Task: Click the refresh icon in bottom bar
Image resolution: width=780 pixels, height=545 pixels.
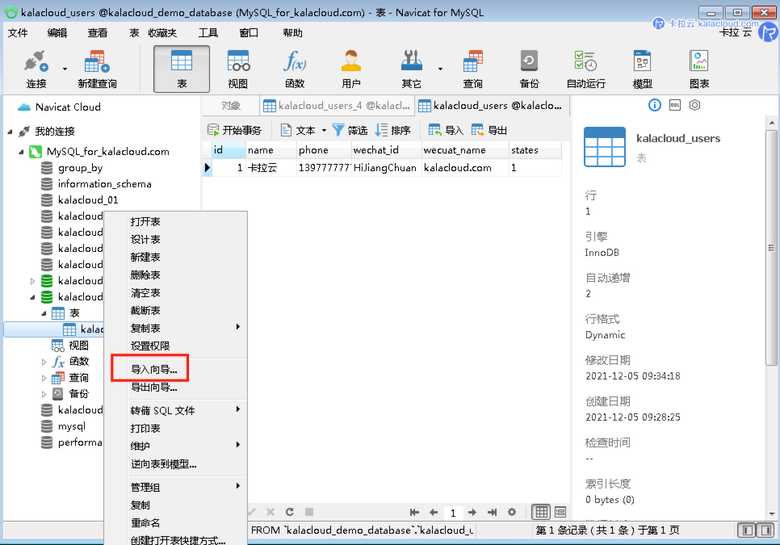Action: tap(290, 512)
